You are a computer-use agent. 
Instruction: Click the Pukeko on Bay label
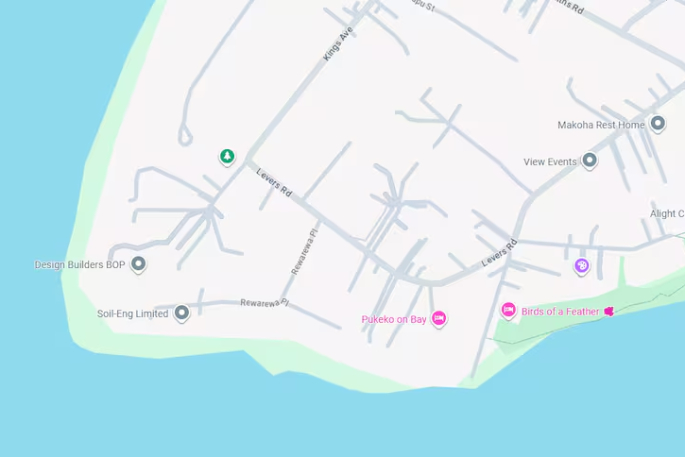tap(394, 319)
